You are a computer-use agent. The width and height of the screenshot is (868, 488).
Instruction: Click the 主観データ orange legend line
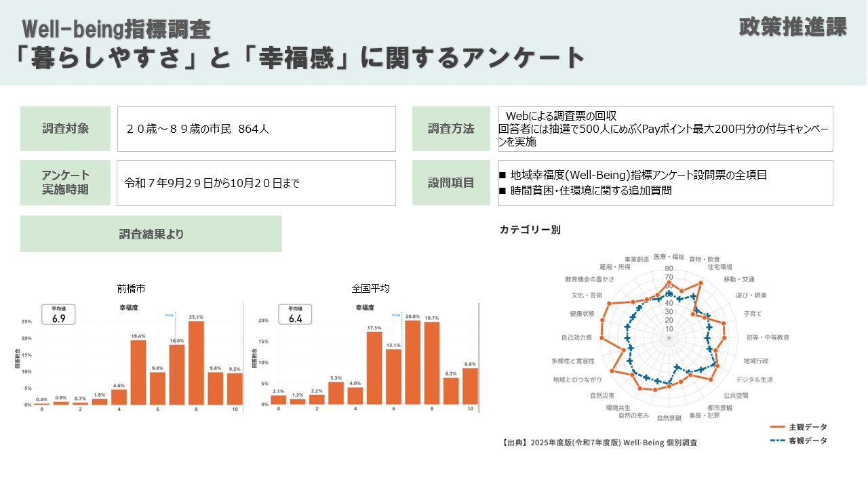tap(776, 427)
